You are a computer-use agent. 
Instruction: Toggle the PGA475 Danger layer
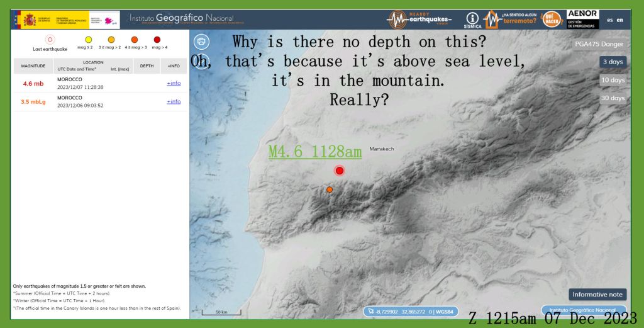click(599, 44)
